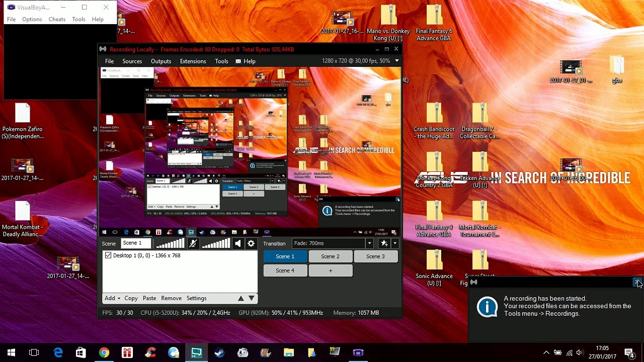Open Microsoft Edge from taskbar
Screen dimensions: 644x362
click(x=58, y=352)
